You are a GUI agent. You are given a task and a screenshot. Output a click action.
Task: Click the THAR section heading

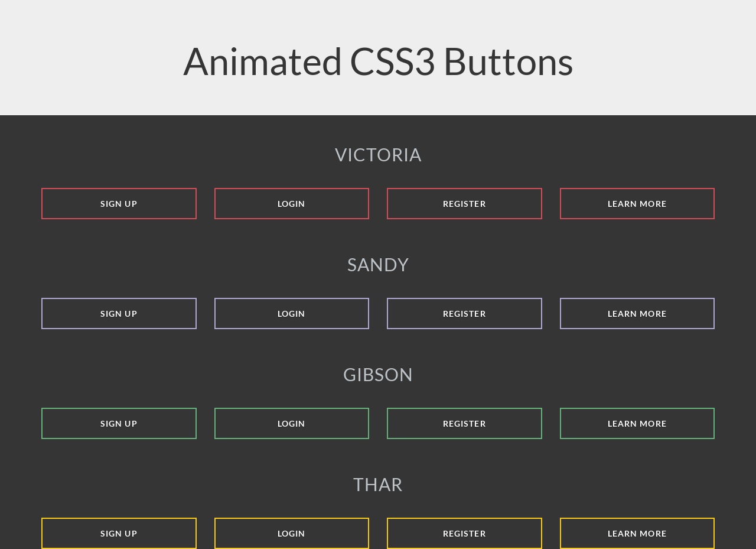(x=378, y=485)
